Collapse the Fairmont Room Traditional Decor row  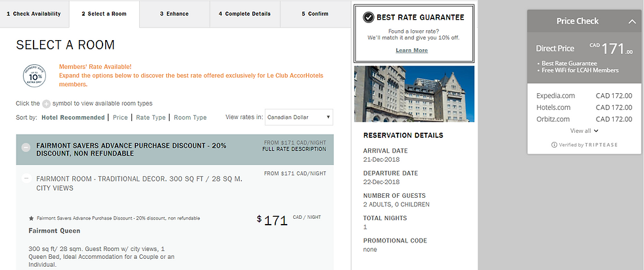pyautogui.click(x=26, y=178)
